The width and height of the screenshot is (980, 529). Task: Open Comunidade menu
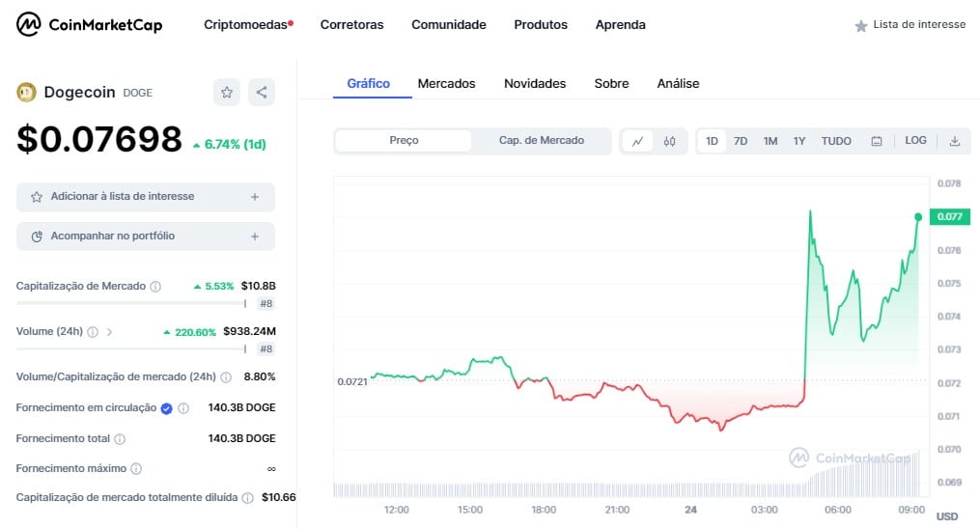pyautogui.click(x=449, y=25)
